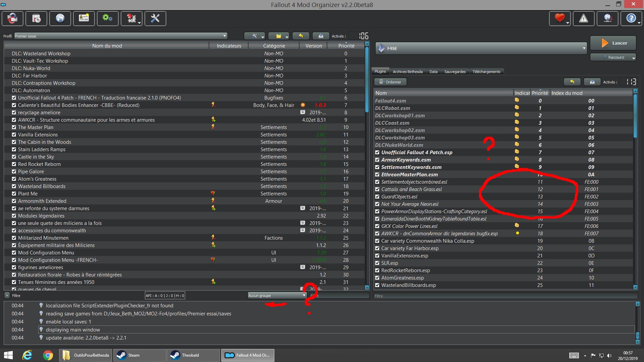644x362 pixels.
Task: Uncheck Vanilla Extensions mod
Action: tap(14, 135)
